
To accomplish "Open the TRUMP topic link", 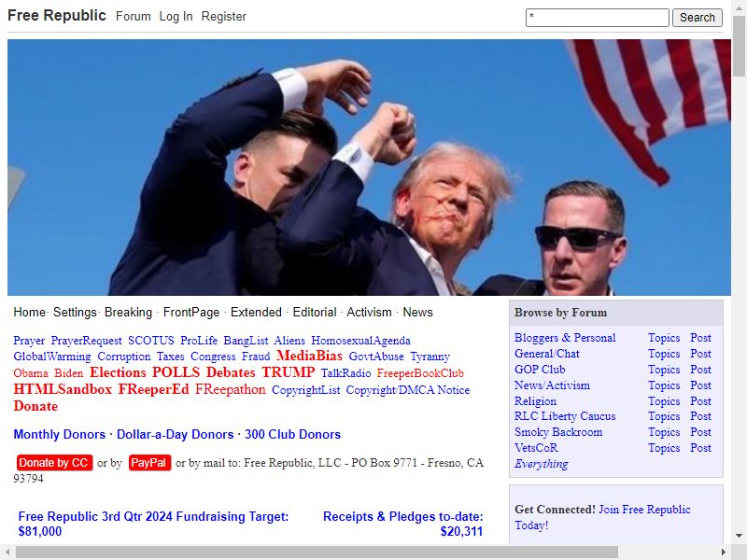I will [289, 372].
